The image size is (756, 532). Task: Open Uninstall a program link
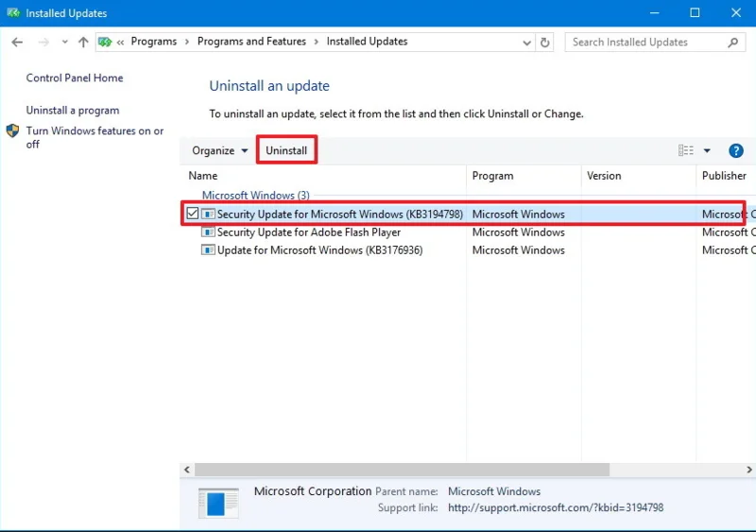73,111
